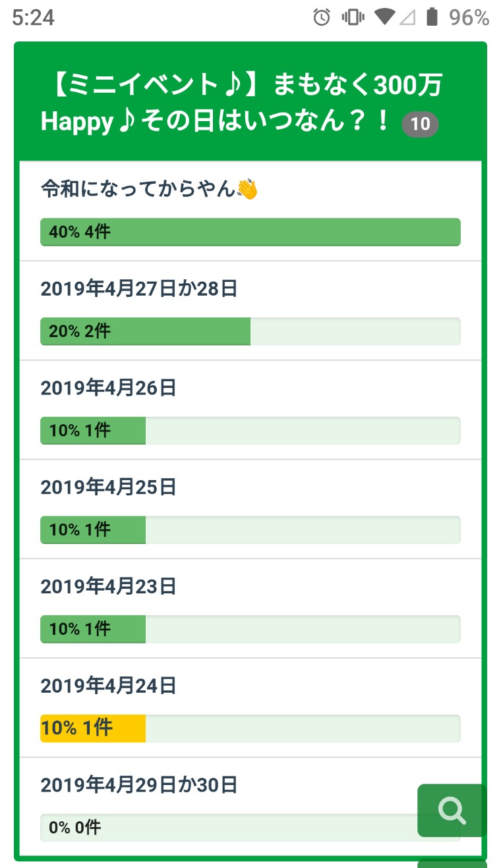The height and width of the screenshot is (868, 501).
Task: Tap the gray vote count badge 10
Action: pos(420,124)
